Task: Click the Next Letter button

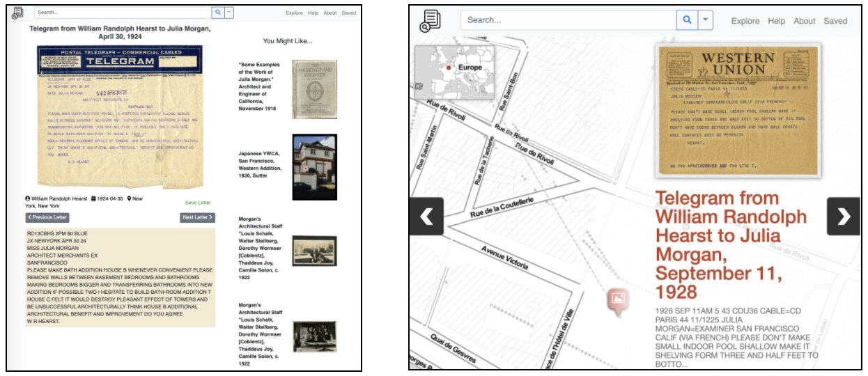Action: tap(197, 218)
